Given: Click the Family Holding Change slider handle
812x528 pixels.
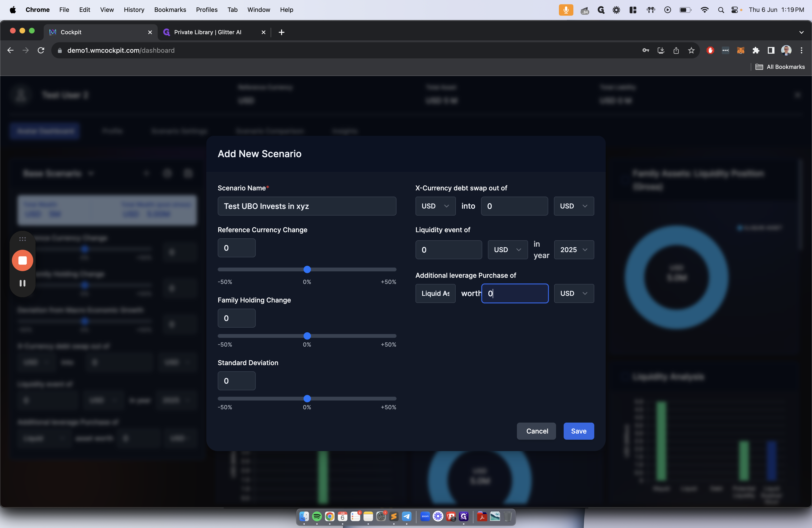Looking at the screenshot, I should (x=307, y=336).
